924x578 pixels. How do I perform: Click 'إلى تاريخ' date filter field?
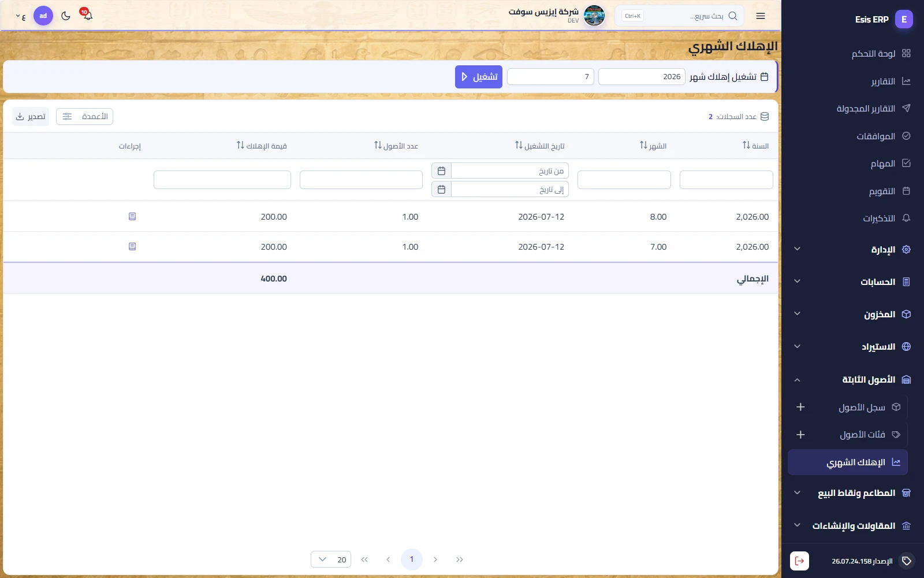tap(510, 189)
